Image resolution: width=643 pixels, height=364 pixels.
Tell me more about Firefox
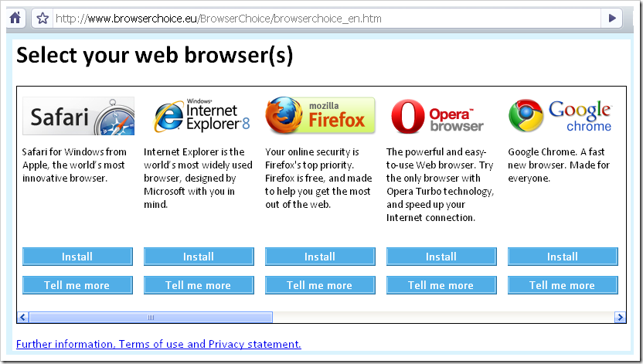[x=320, y=285]
